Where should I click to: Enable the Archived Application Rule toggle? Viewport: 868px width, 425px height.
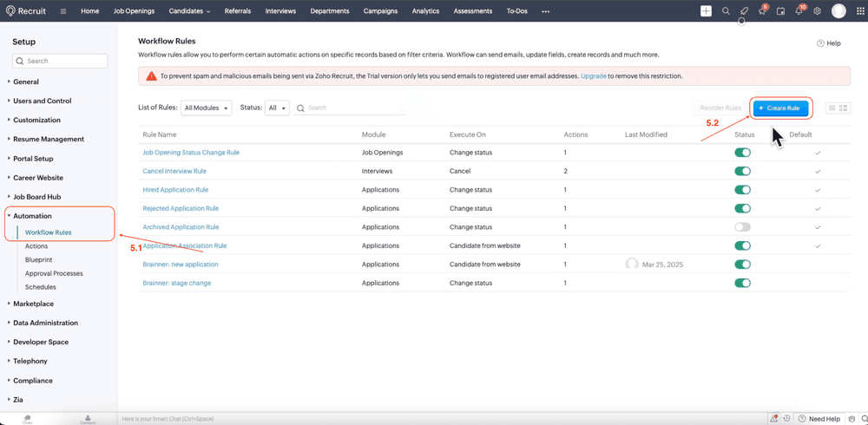742,227
